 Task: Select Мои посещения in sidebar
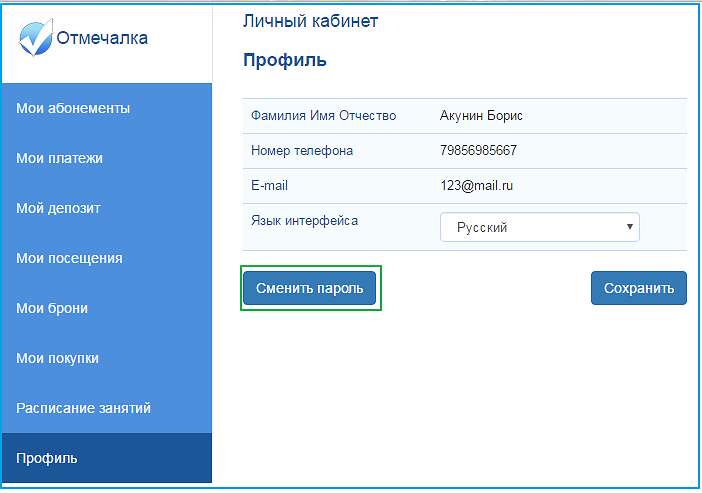[x=107, y=258]
